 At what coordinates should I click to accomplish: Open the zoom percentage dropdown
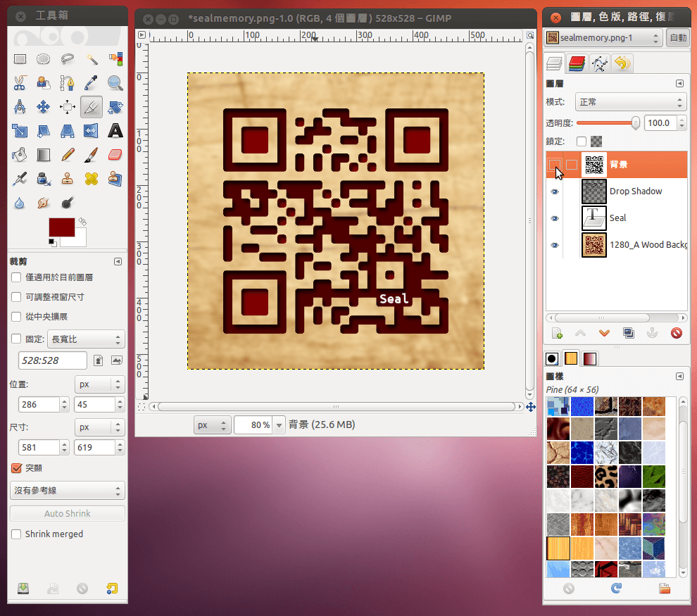coord(280,425)
